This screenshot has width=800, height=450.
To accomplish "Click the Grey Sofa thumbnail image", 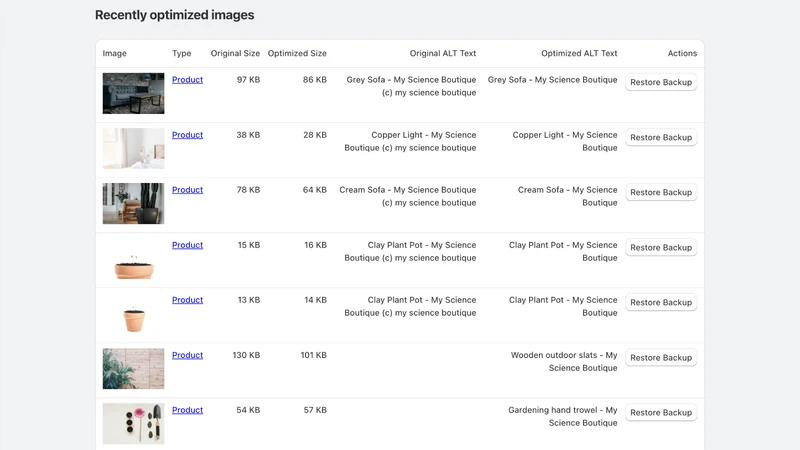I will (133, 93).
